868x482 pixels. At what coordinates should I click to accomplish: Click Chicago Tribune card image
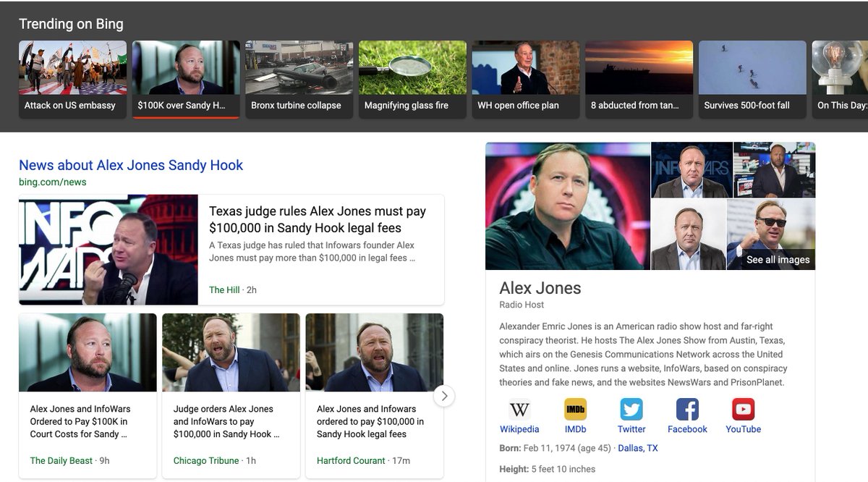[x=231, y=352]
